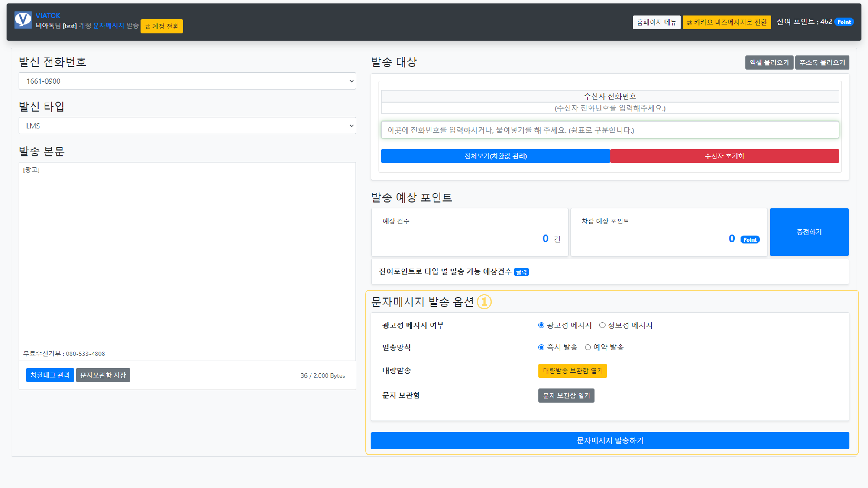Click 전체보기(치환값 관리) blue button

496,156
